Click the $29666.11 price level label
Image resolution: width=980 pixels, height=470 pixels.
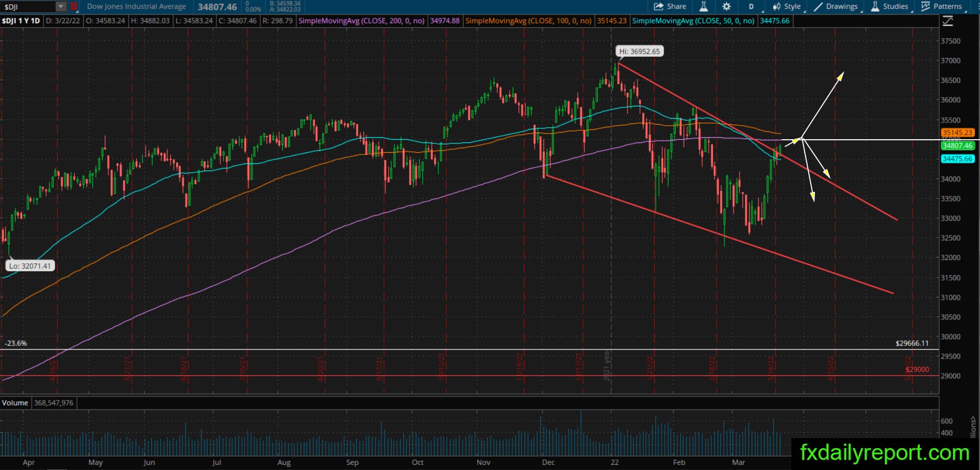[912, 343]
